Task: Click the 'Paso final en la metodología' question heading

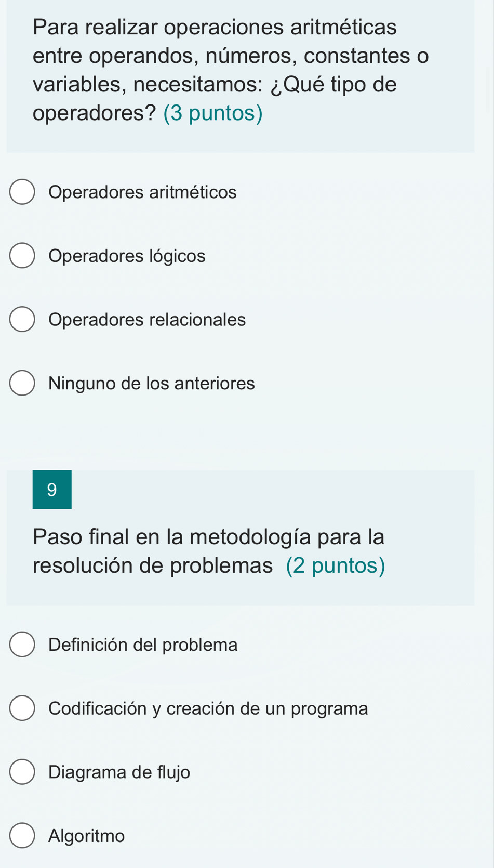Action: point(208,537)
